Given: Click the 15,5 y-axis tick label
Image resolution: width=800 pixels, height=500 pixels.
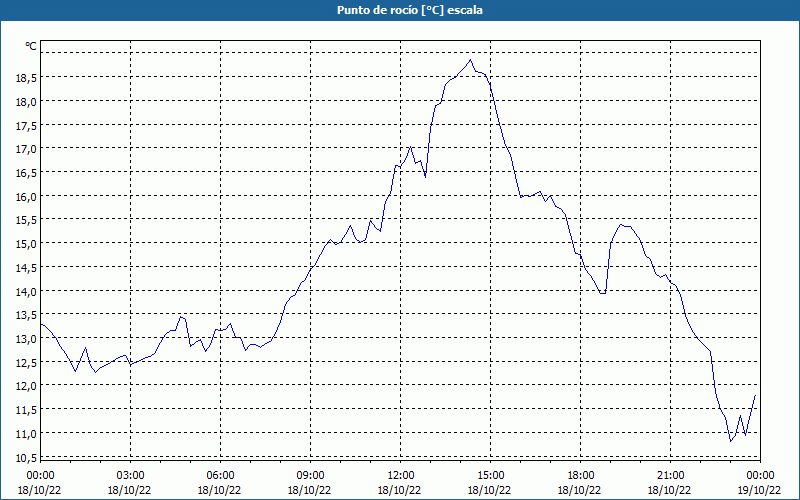Looking at the screenshot, I should click(x=26, y=220).
